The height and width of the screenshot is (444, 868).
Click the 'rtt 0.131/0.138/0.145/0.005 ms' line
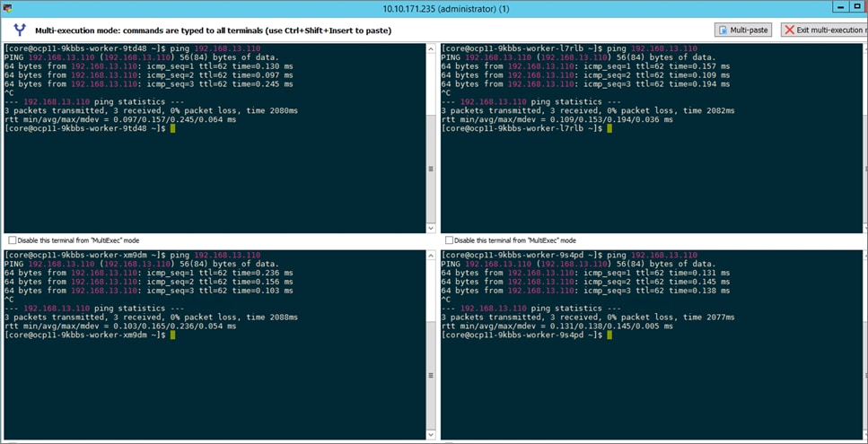tap(557, 326)
